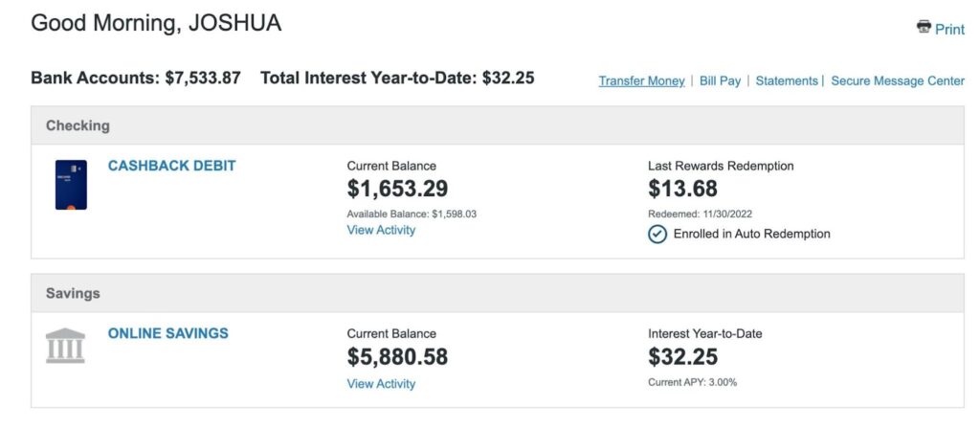Screen dimensions: 980x429
Task: View Activity for the checking account
Action: click(381, 230)
